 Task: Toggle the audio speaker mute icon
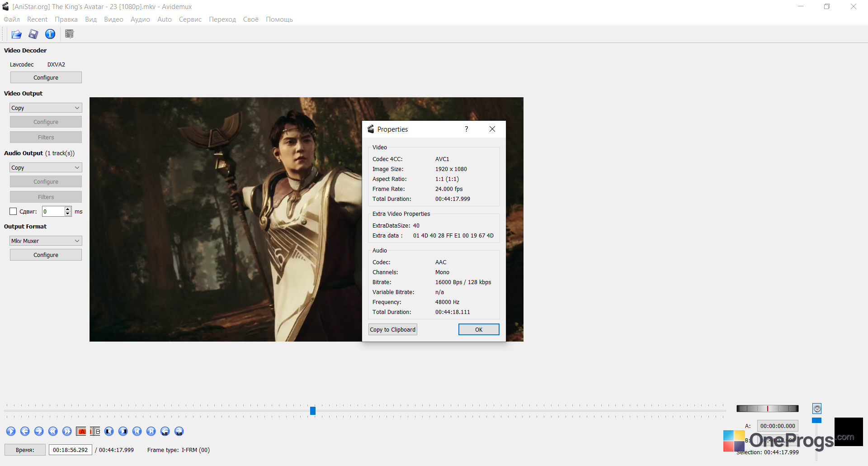coord(817,409)
